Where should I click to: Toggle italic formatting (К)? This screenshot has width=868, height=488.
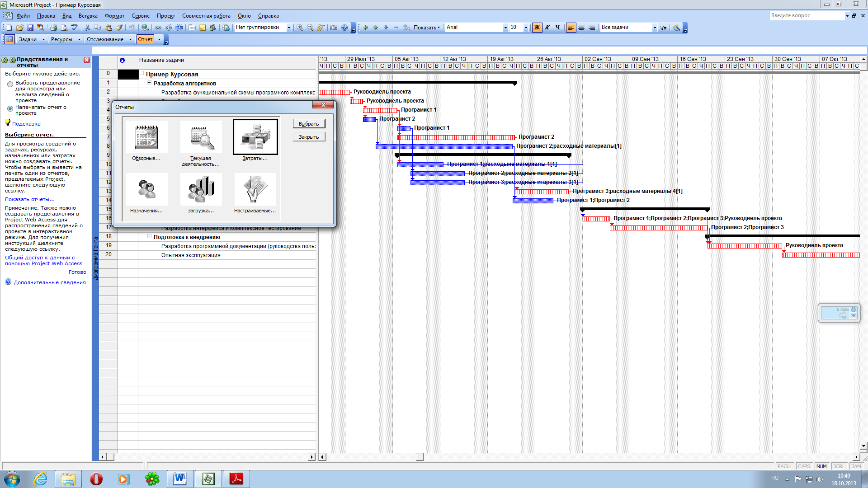[547, 28]
